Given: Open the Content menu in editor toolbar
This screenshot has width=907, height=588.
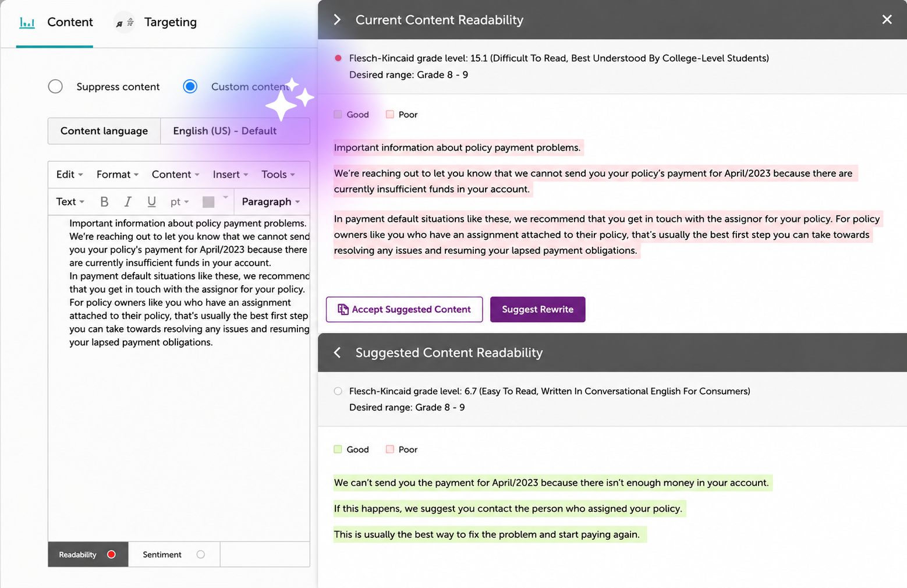Looking at the screenshot, I should (x=175, y=174).
